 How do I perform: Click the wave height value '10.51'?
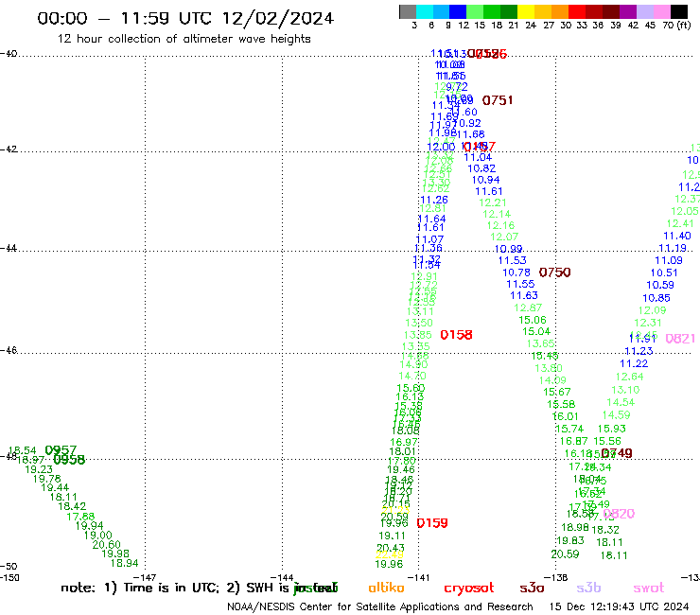[x=664, y=272]
